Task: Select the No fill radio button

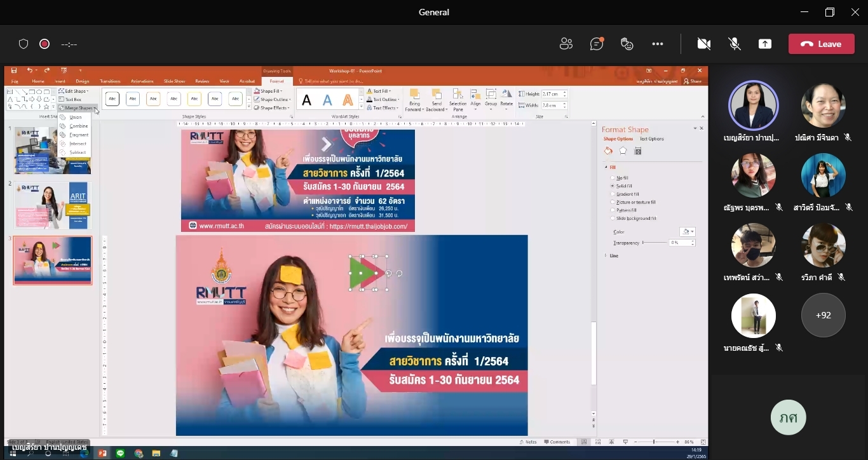Action: tap(613, 178)
